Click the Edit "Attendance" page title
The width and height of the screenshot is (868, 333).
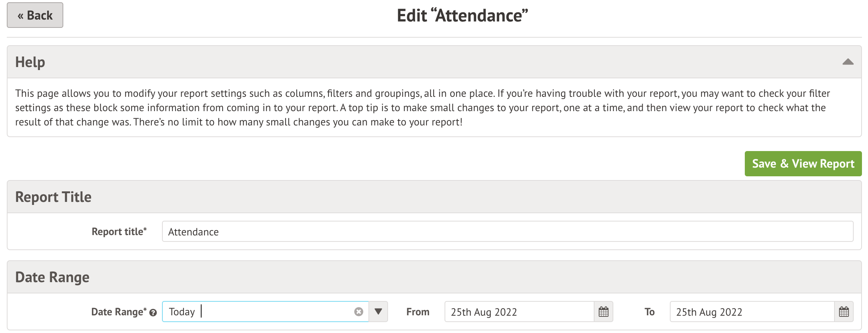point(462,16)
